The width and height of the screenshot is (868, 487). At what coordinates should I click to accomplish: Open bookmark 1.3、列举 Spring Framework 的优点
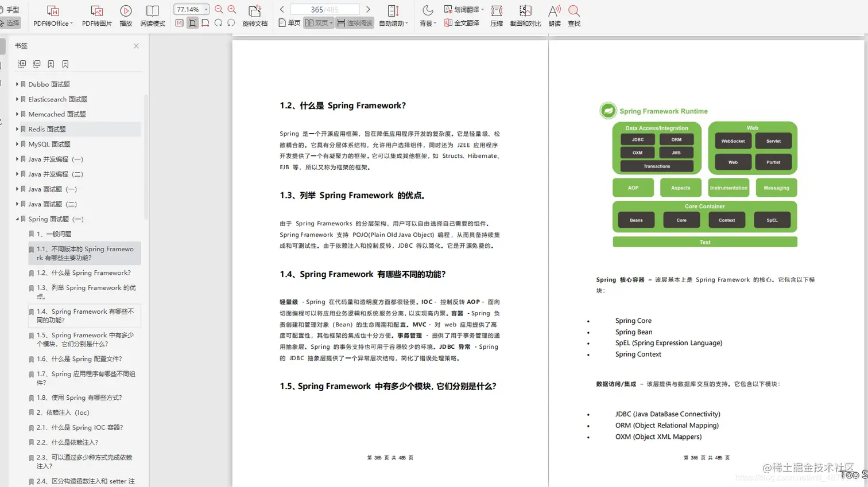(86, 292)
